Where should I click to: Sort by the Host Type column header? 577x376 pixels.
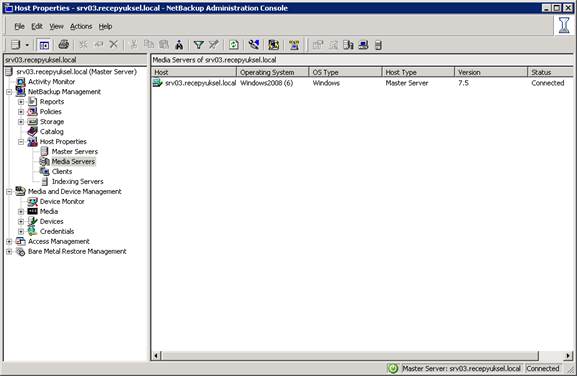pos(418,72)
